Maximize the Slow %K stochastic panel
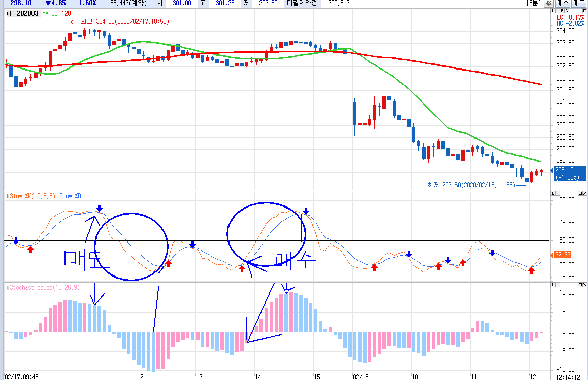This screenshot has height=380, width=588. click(580, 193)
